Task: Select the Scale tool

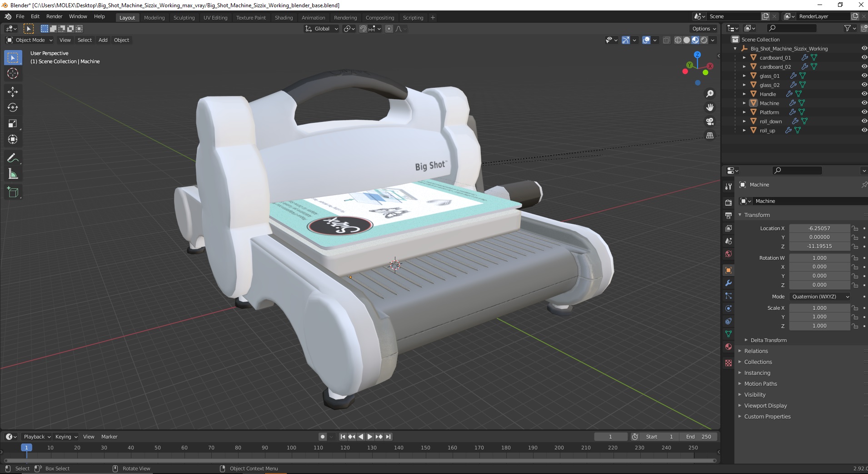Action: 13,124
